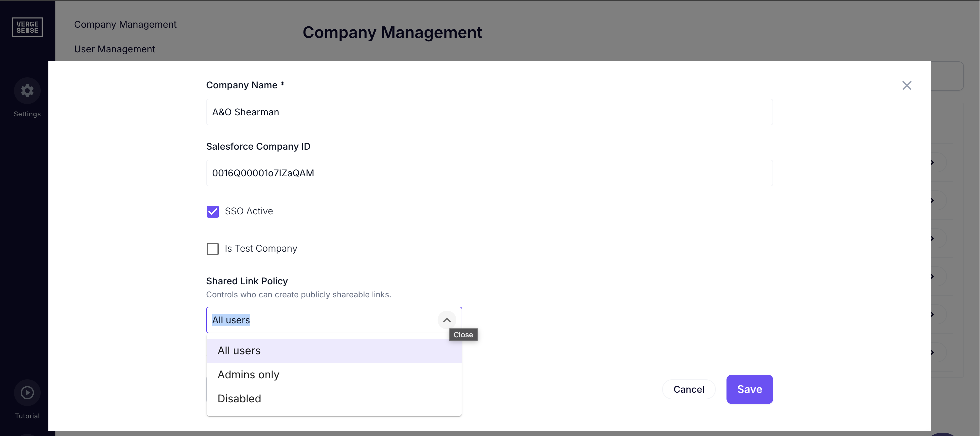Open User Management in sidebar
Viewport: 980px width, 436px height.
(x=114, y=49)
